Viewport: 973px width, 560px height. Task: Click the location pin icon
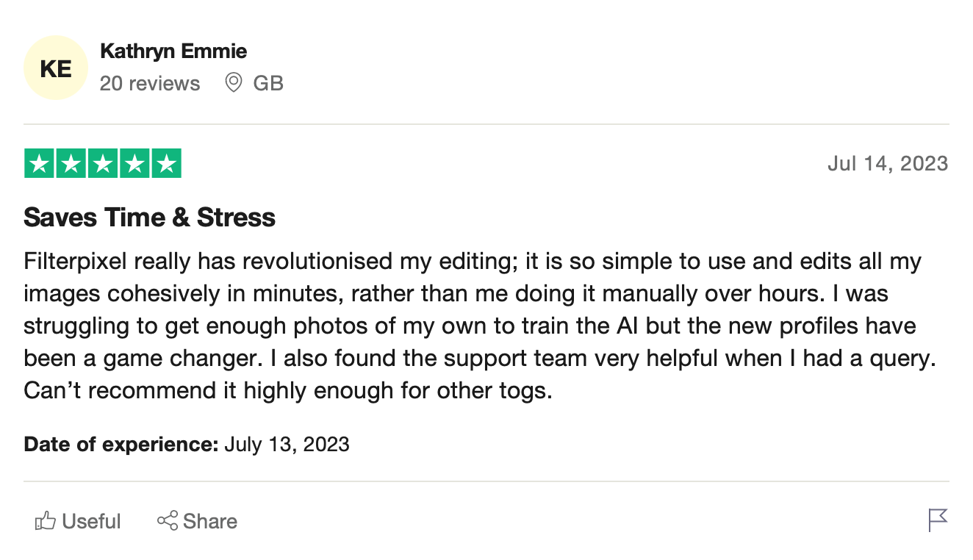point(234,82)
